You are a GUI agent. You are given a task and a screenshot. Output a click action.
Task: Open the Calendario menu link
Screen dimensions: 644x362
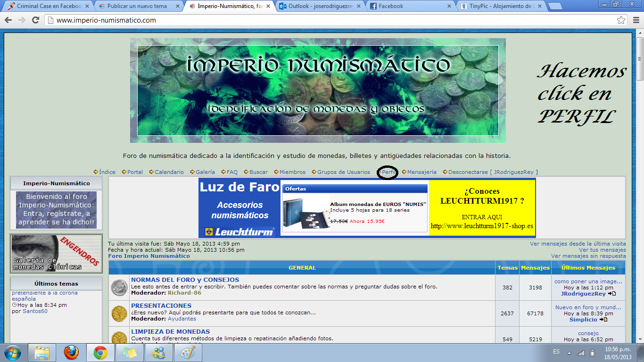click(x=169, y=172)
